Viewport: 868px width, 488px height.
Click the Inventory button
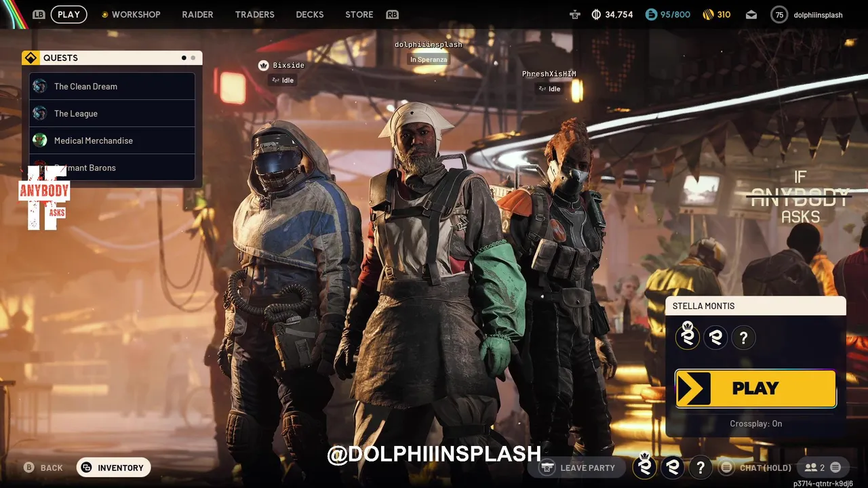(x=113, y=468)
